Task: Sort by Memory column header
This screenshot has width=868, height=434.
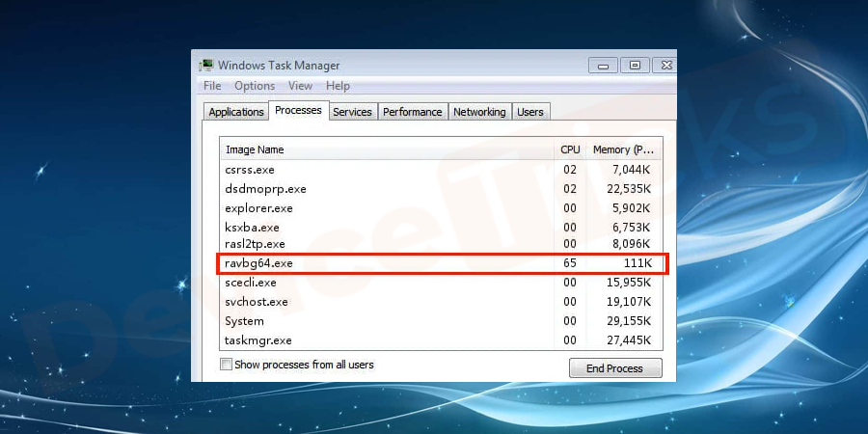Action: coord(623,149)
